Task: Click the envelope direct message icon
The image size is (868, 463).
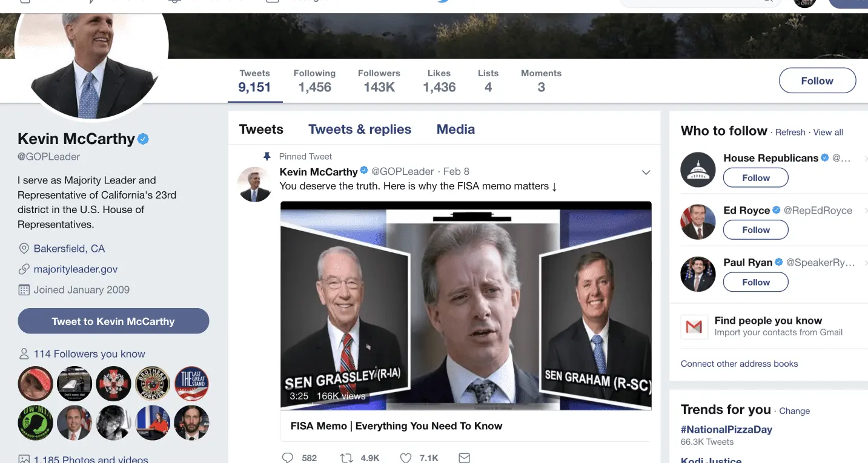Action: tap(464, 458)
